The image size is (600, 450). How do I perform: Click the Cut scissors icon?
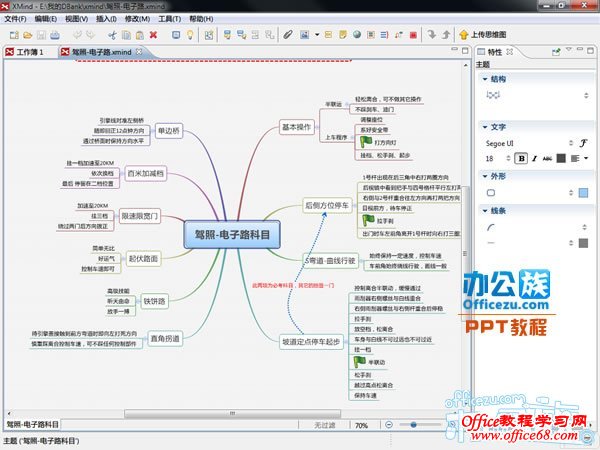pos(112,35)
